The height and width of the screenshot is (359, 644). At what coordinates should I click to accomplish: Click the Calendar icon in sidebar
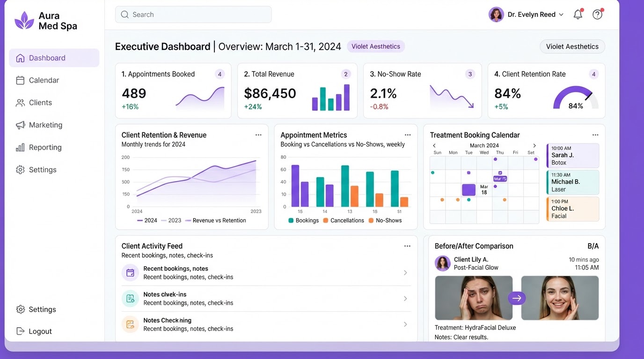tap(20, 80)
